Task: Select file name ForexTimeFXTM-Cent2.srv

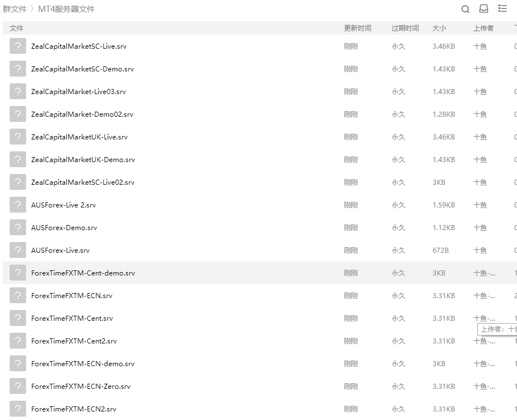Action: tap(74, 341)
